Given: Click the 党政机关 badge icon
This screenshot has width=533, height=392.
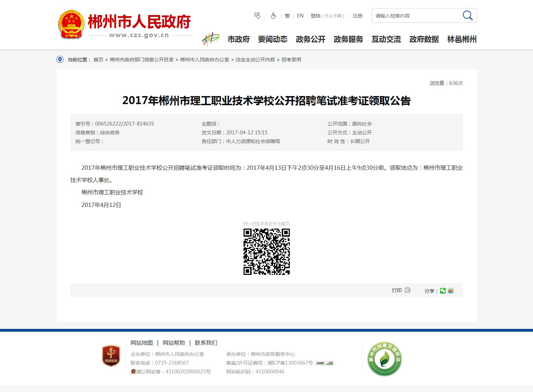Looking at the screenshot, I should [x=111, y=356].
